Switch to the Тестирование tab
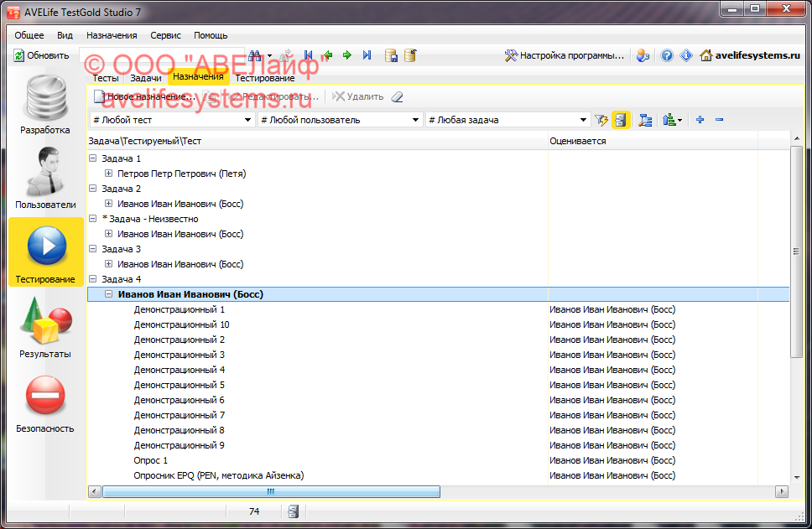 pyautogui.click(x=264, y=78)
